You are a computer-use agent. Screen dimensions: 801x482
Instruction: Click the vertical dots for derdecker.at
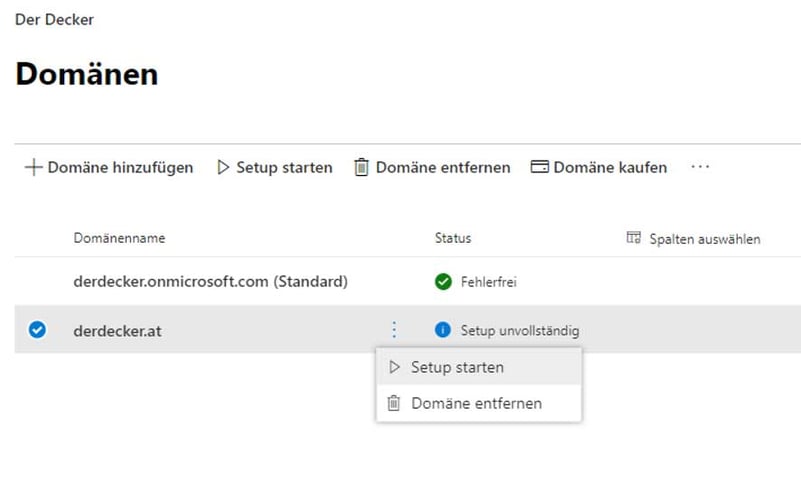394,330
